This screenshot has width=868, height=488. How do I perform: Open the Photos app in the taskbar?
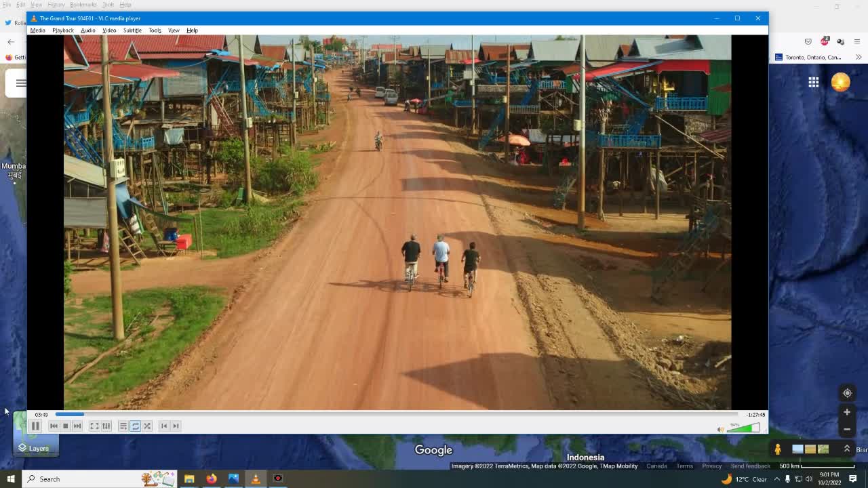click(x=233, y=479)
